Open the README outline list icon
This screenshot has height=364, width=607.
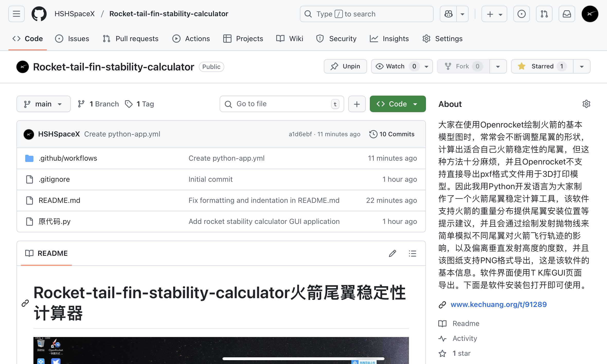pos(412,253)
